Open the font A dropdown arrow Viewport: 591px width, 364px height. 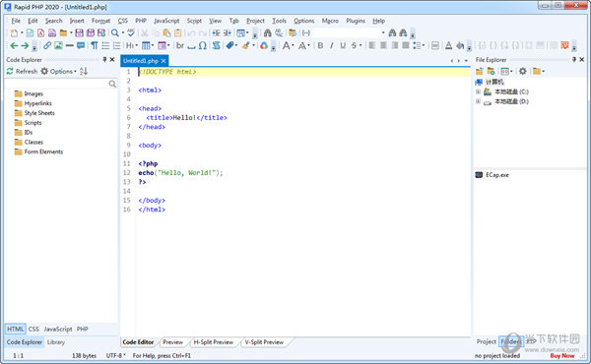point(293,46)
